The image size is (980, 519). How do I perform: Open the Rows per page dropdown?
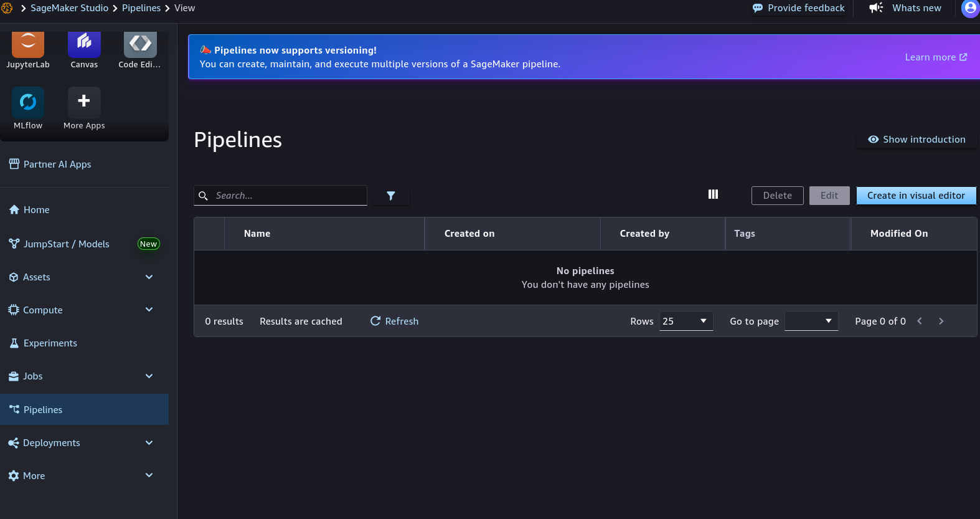coord(686,321)
